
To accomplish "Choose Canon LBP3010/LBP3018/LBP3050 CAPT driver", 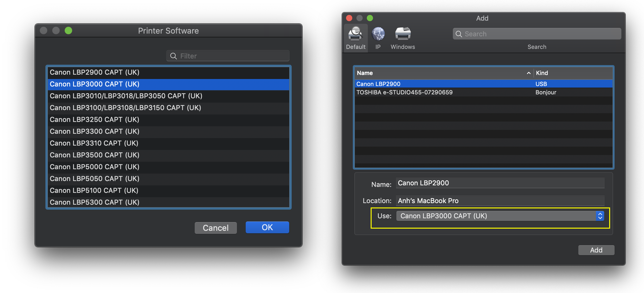I will point(168,96).
